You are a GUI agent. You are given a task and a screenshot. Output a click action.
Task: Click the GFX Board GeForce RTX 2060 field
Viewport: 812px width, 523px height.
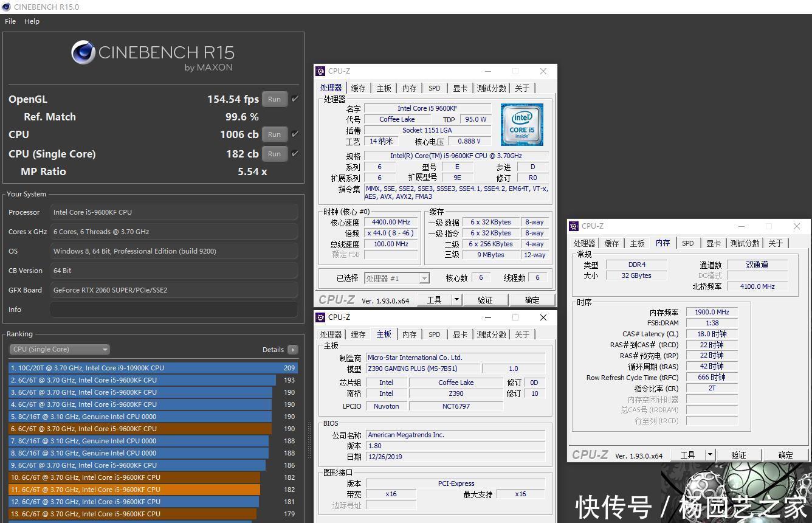tap(174, 290)
